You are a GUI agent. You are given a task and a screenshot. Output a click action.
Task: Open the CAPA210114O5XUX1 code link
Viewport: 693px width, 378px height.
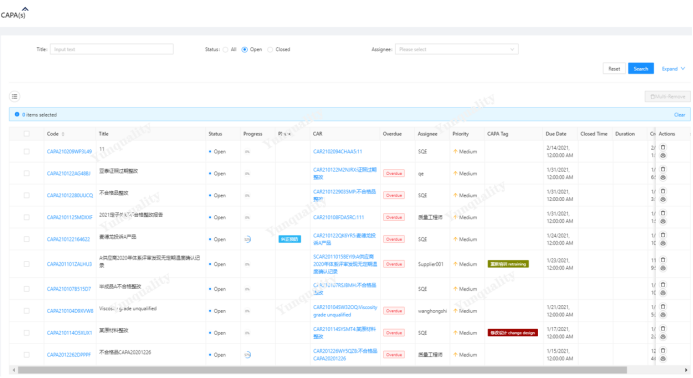click(x=69, y=333)
